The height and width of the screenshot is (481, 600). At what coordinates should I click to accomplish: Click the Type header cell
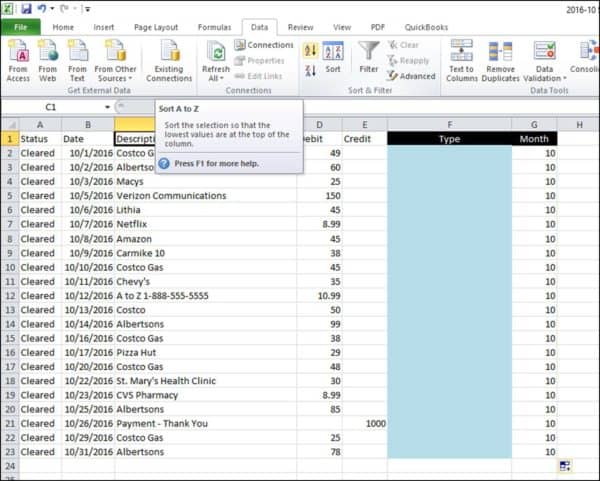point(450,139)
